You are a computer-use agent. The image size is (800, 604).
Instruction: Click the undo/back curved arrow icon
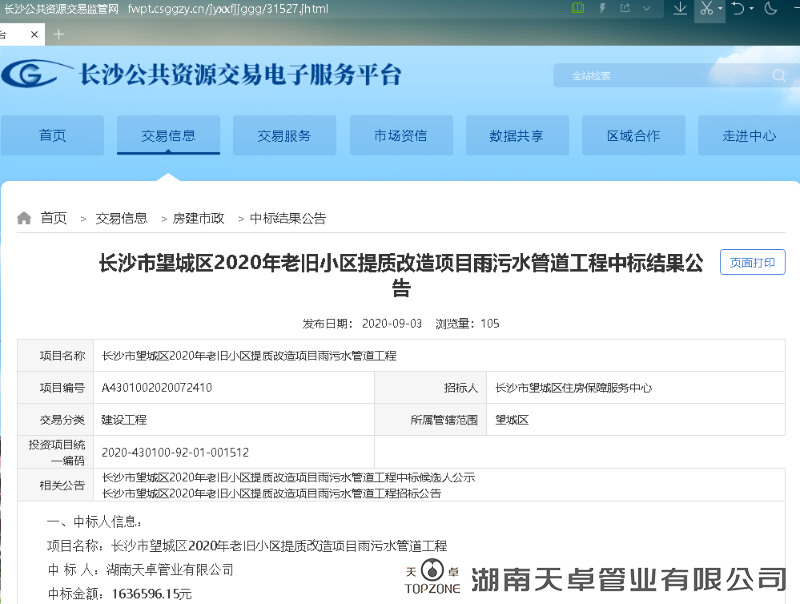740,10
